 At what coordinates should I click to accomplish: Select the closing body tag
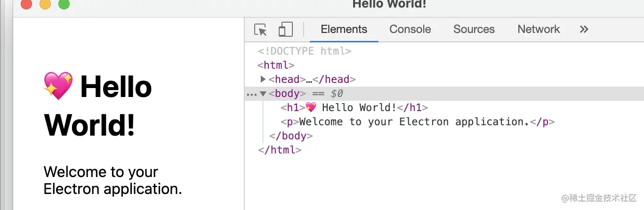click(x=291, y=136)
